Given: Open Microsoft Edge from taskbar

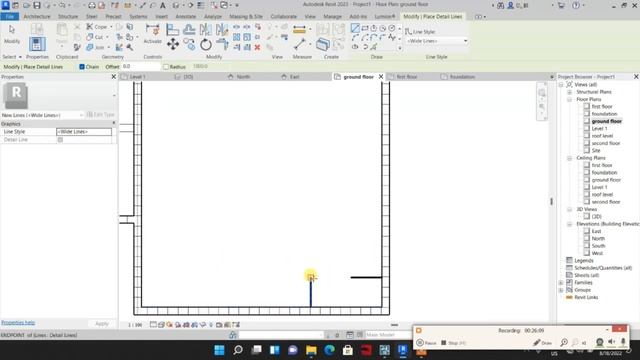Looking at the screenshot, I should point(329,350).
